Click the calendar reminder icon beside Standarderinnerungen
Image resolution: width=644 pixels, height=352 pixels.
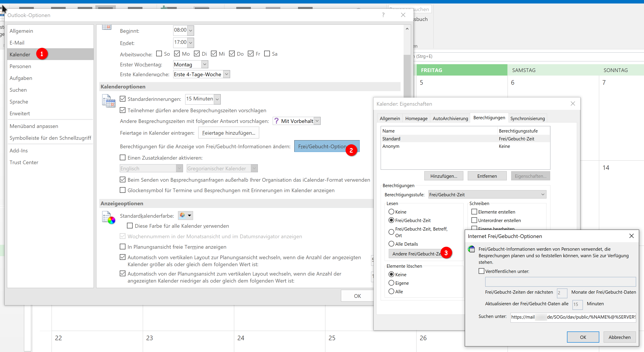pyautogui.click(x=109, y=101)
